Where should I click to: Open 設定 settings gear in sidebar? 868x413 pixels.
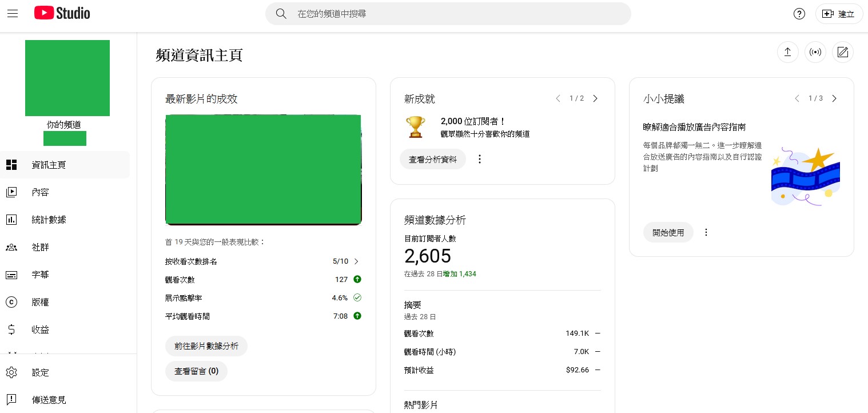(40, 372)
